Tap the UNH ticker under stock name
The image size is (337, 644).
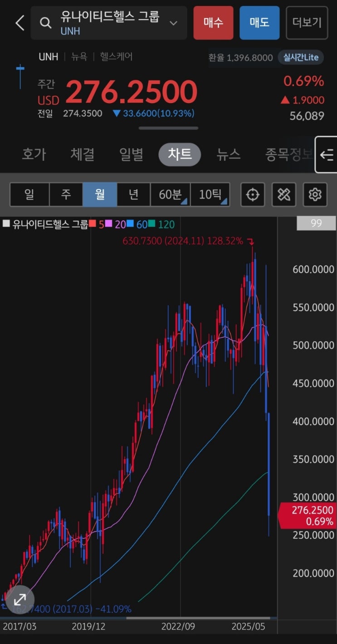(x=70, y=31)
